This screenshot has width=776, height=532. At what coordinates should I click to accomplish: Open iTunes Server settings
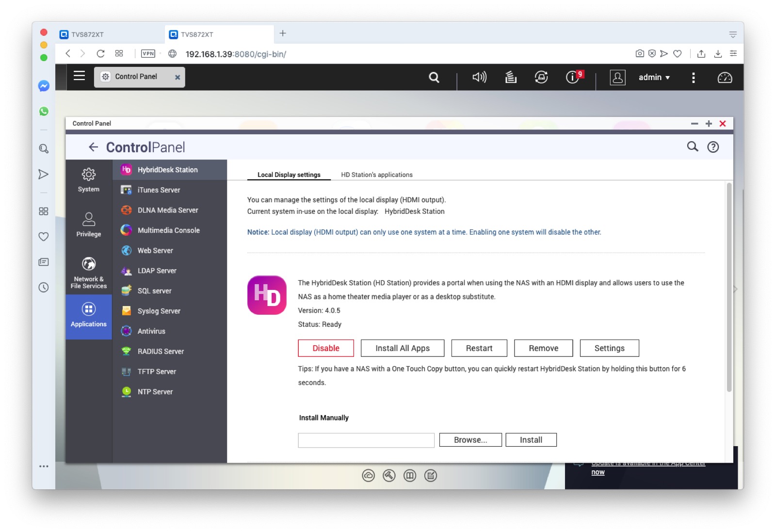170,190
